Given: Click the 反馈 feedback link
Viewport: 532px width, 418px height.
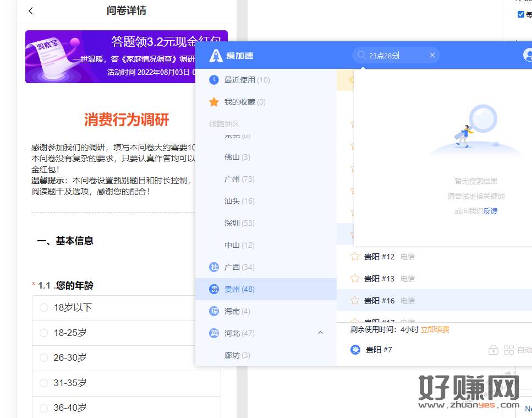Looking at the screenshot, I should pyautogui.click(x=490, y=211).
